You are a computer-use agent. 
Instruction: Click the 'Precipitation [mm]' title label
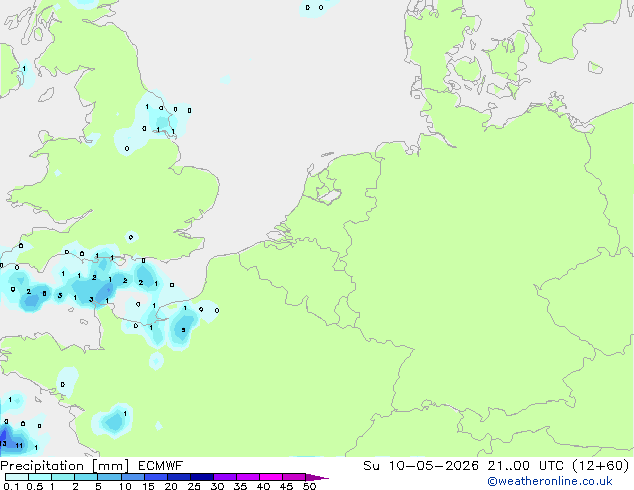click(x=65, y=466)
